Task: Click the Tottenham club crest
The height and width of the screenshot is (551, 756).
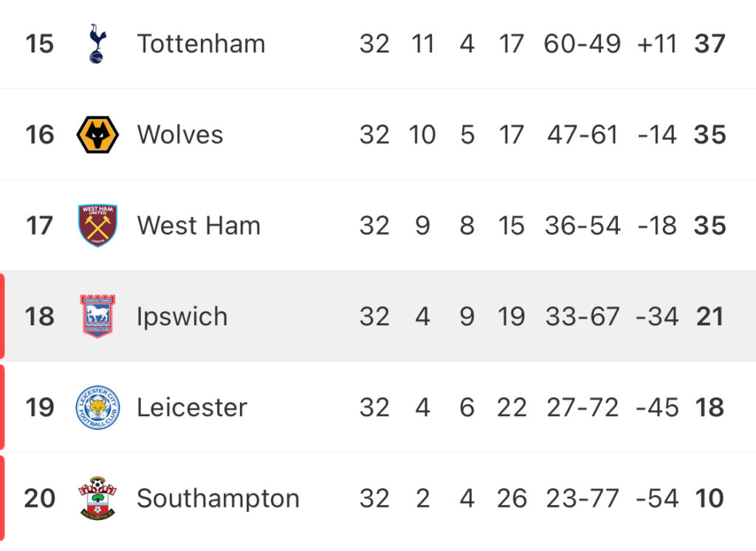Action: 97,44
